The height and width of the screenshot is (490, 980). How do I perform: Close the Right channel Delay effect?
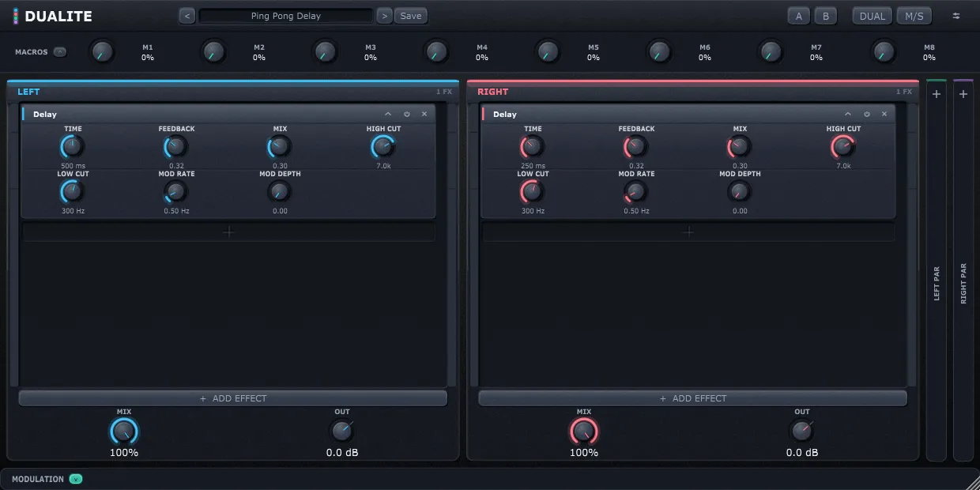tap(884, 114)
